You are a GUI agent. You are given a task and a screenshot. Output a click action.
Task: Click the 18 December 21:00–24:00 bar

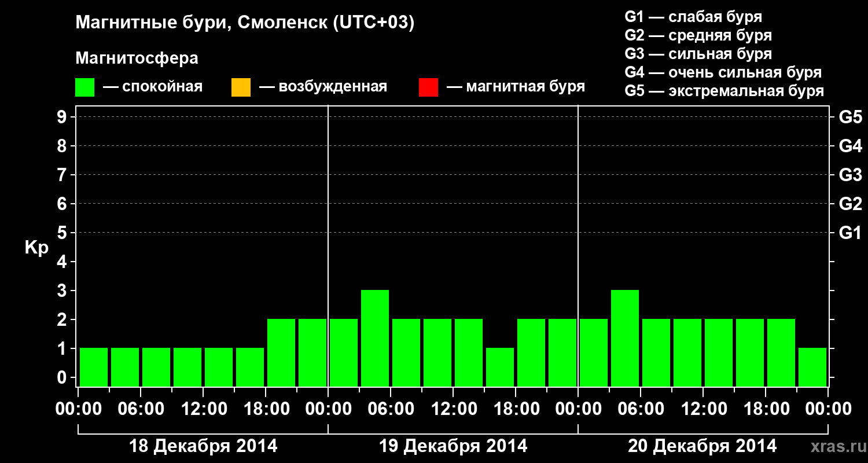coord(312,352)
